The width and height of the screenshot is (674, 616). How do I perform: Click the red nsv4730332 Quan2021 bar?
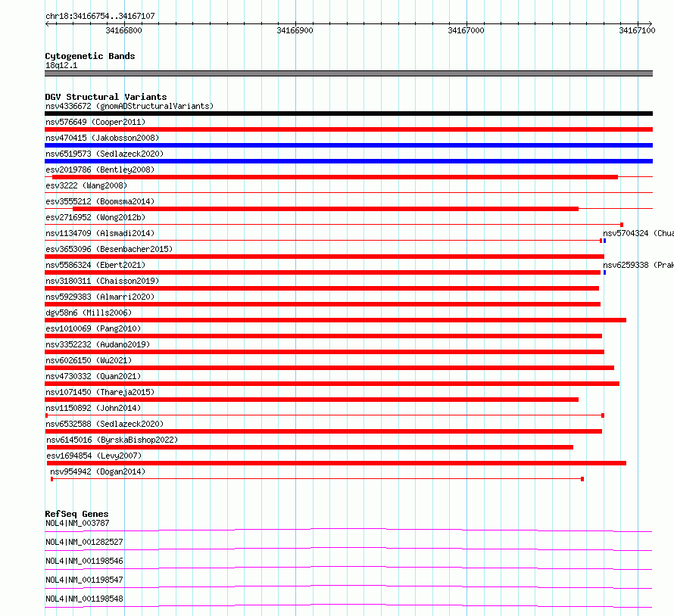coord(332,384)
